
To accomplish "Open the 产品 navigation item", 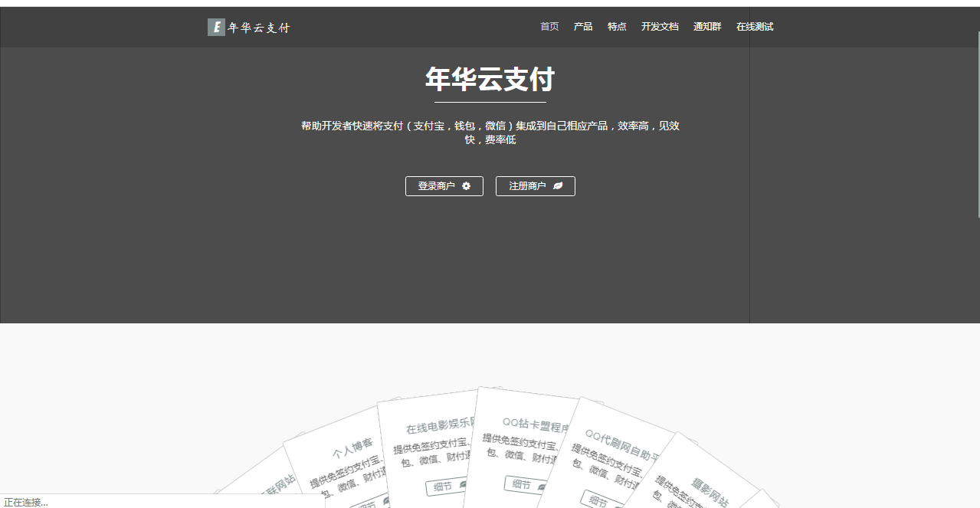I will pos(582,26).
